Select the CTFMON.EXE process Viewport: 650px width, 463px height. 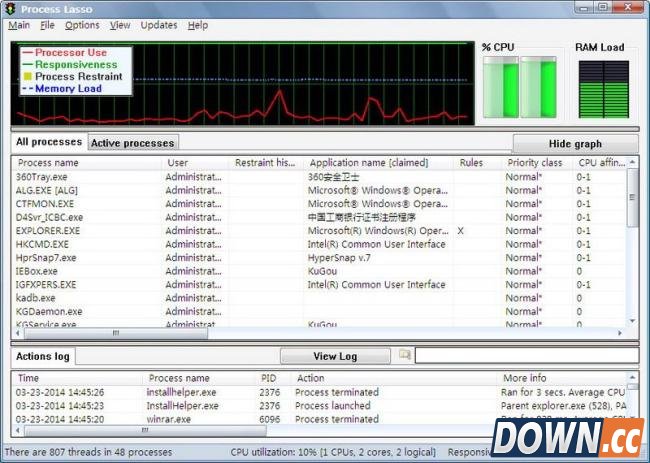click(319, 204)
